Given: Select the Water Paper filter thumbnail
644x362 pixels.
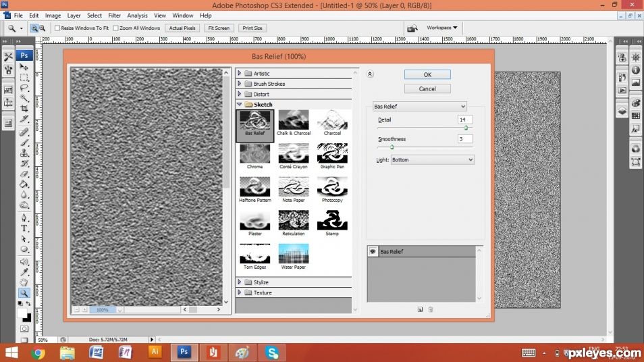Looking at the screenshot, I should (293, 257).
